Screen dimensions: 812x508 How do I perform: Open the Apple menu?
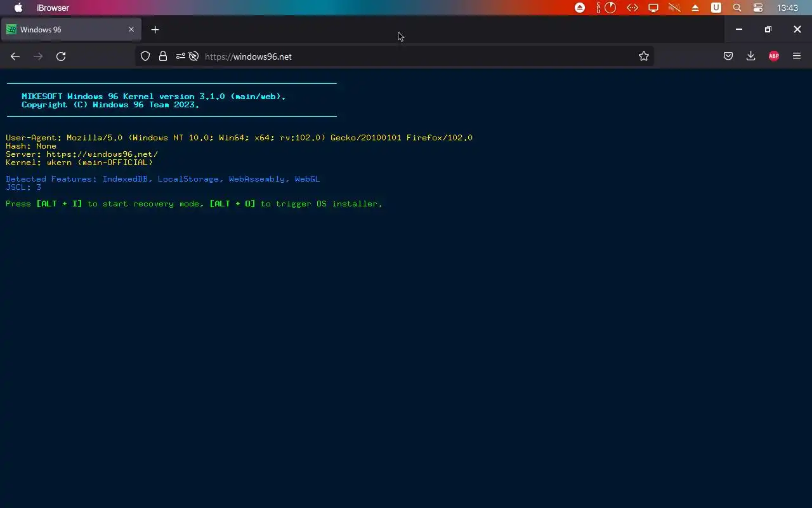coord(18,8)
